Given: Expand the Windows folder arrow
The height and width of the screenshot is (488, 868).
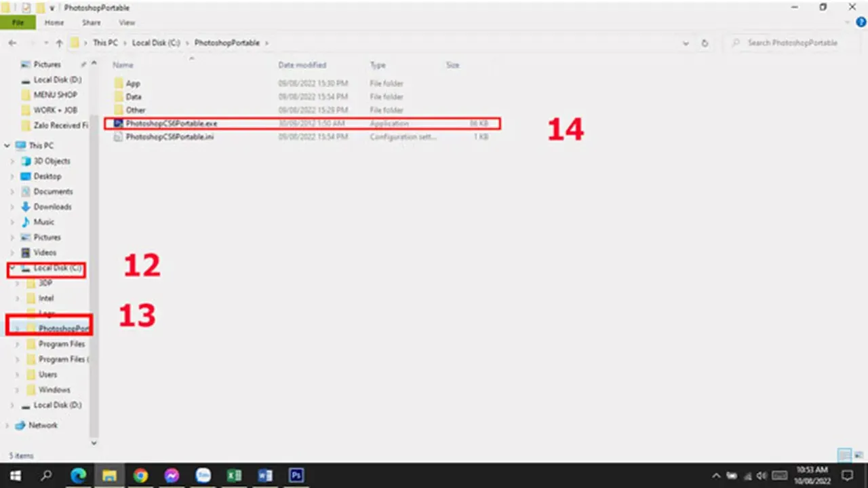Looking at the screenshot, I should point(17,390).
